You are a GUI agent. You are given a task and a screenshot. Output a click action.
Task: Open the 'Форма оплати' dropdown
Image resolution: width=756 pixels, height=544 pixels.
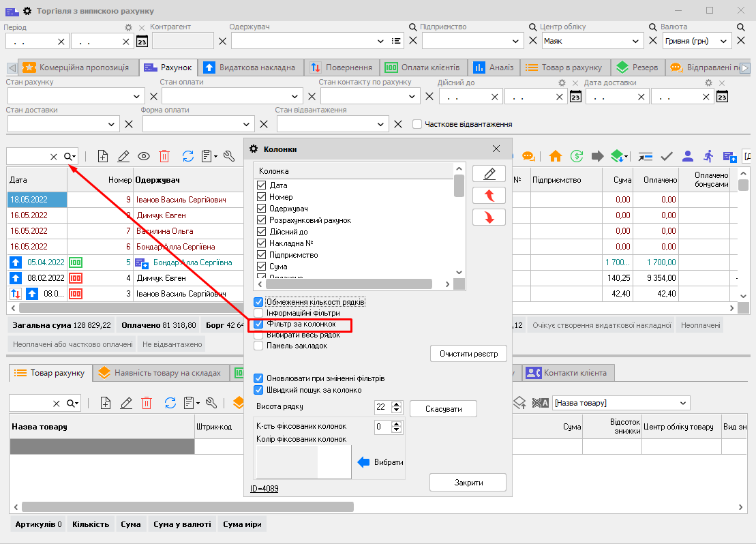247,125
